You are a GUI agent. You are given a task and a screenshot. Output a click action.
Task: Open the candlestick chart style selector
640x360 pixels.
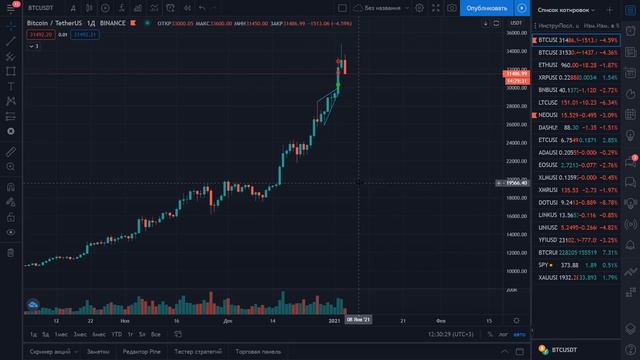[x=89, y=8]
